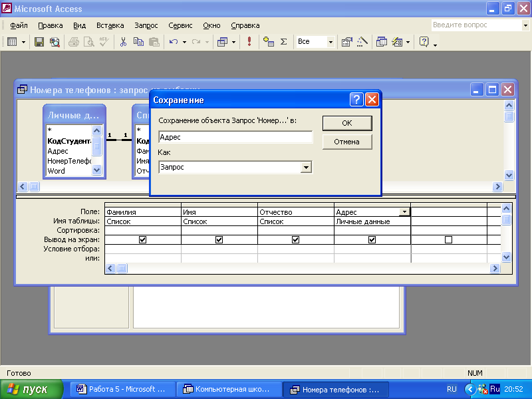Open the View mode dropdown arrow
The image size is (532, 399).
click(23, 43)
